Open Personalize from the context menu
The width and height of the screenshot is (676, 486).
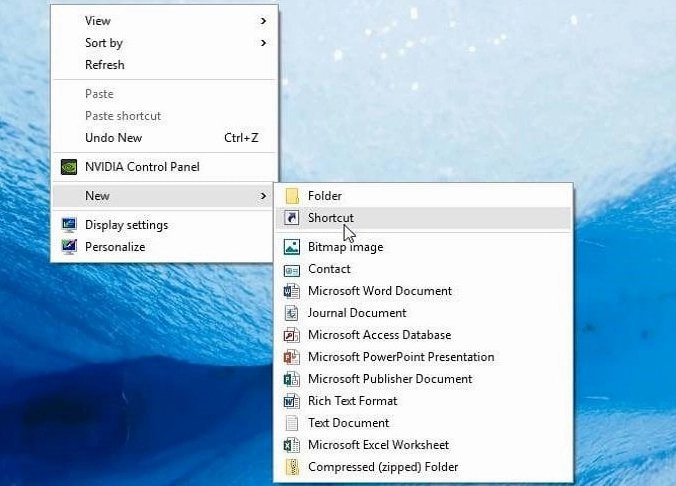click(x=115, y=247)
